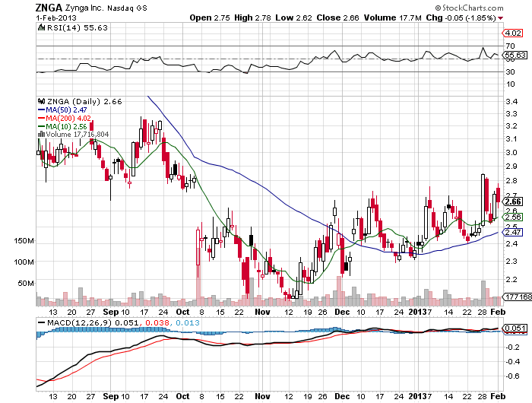Screen dimensions: 532x403
Task: Click the blue 0.013 MACD histogram value
Action: 187,322
